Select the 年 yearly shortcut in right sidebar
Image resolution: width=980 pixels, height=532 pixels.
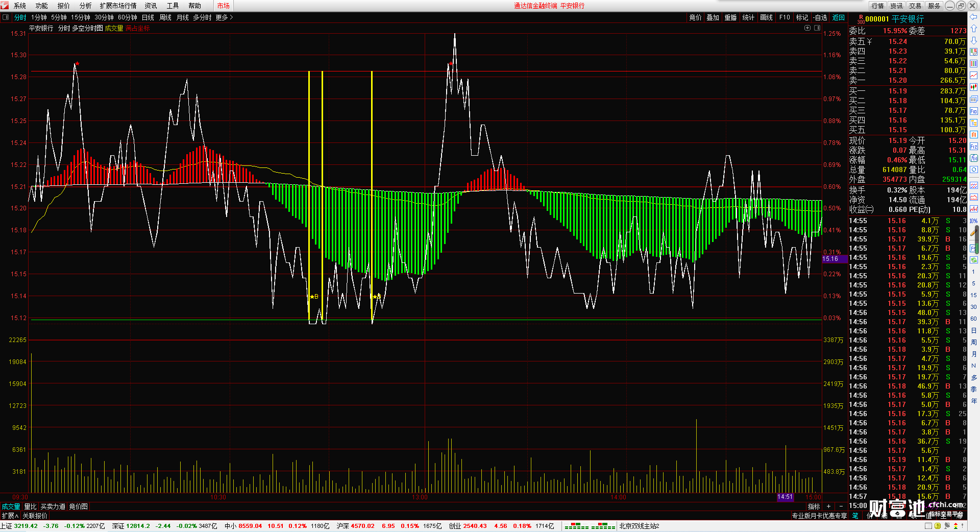973,401
